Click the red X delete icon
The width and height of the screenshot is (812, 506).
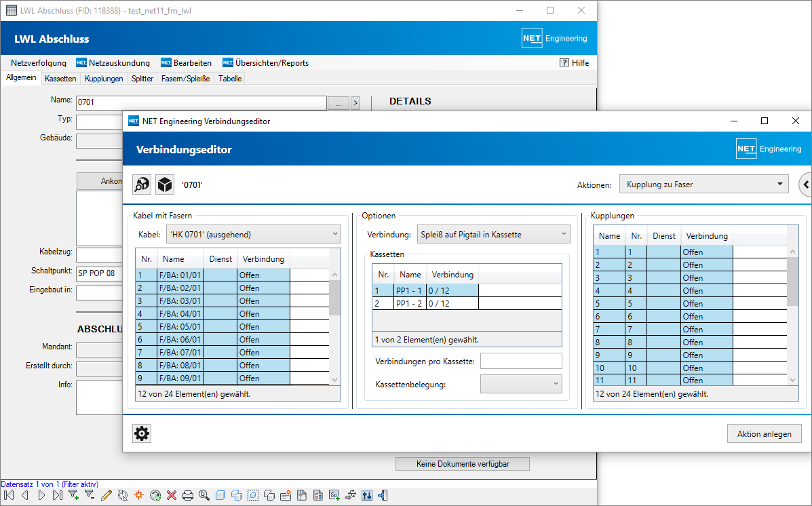point(172,495)
